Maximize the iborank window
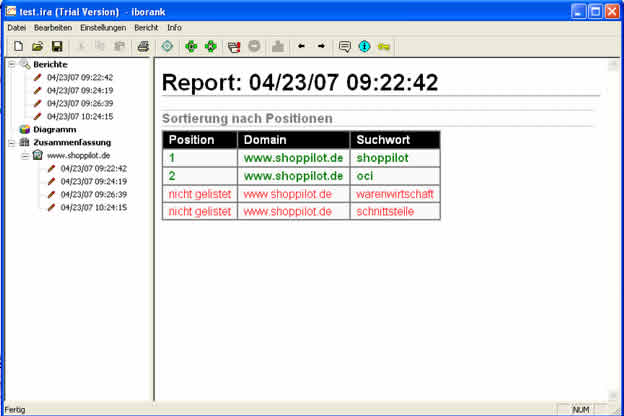Screen dimensions: 624x416 click(595, 12)
